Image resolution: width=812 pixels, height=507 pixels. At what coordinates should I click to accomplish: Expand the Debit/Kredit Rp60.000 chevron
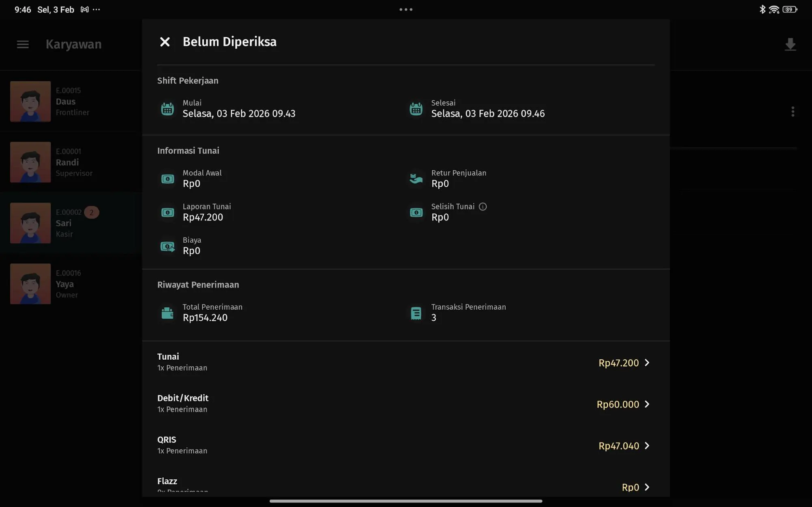(647, 404)
